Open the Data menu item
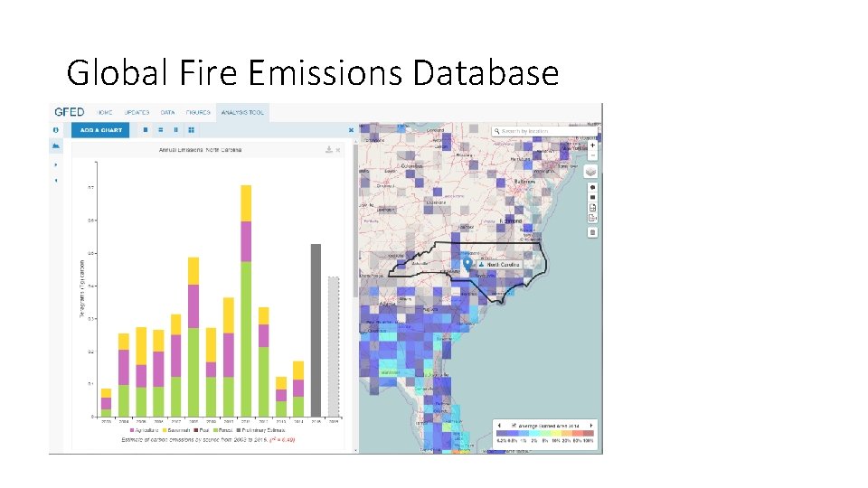 pos(168,112)
